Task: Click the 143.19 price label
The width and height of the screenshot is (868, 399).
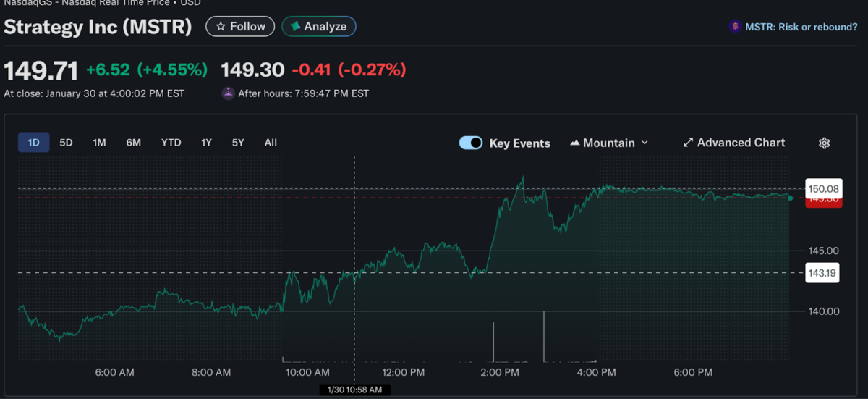Action: click(x=823, y=273)
